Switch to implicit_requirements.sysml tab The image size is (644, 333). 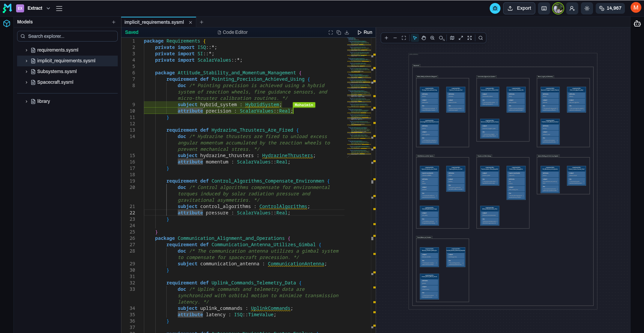pyautogui.click(x=154, y=22)
